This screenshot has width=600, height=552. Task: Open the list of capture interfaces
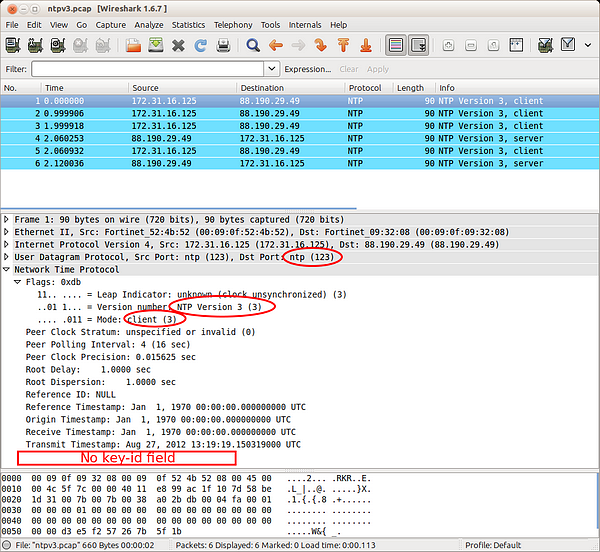point(13,45)
